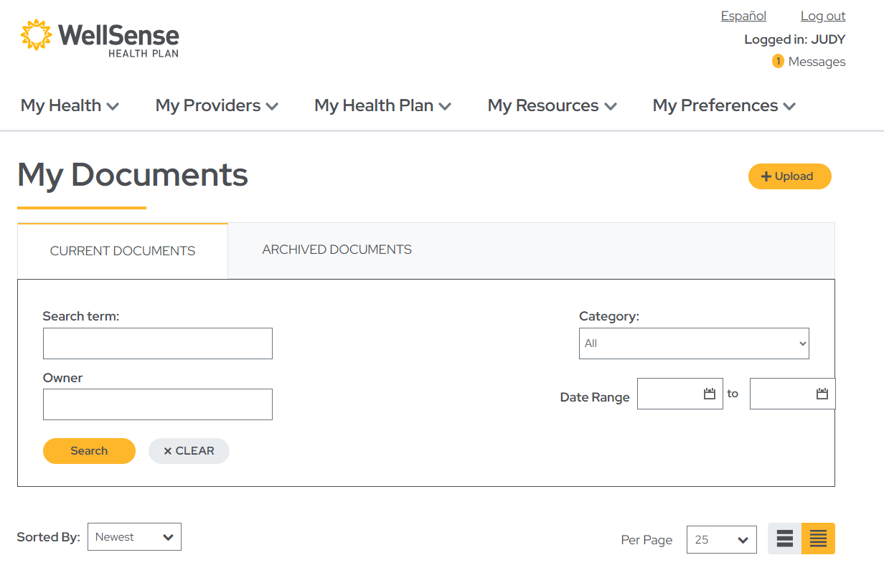Click the WellSense sun logo
The height and width of the screenshot is (588, 884).
click(35, 34)
